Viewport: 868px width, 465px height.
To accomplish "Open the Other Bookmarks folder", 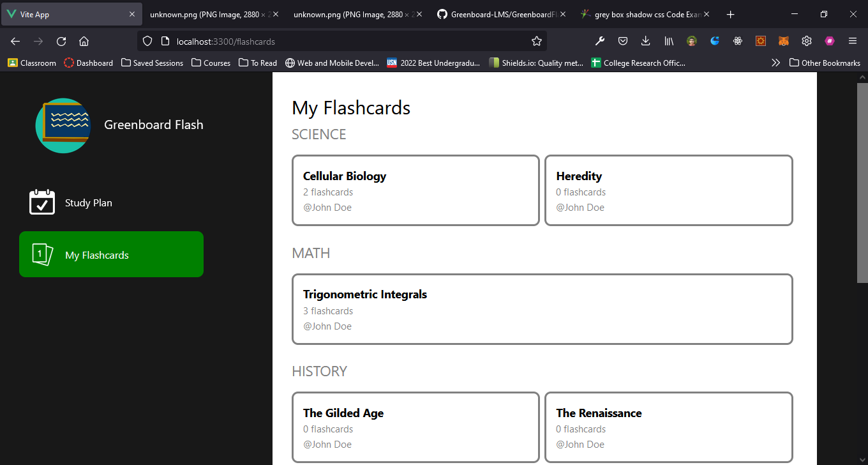I will [825, 63].
